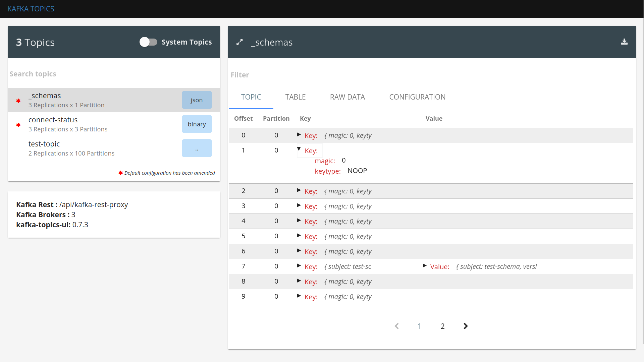Expand the Key at offset 5
This screenshot has height=362, width=644.
tap(299, 236)
